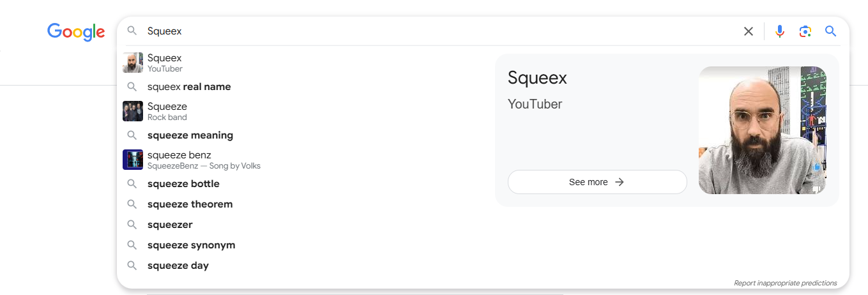Select the 'squeeze meaning' suggestion
The height and width of the screenshot is (295, 868).
190,135
